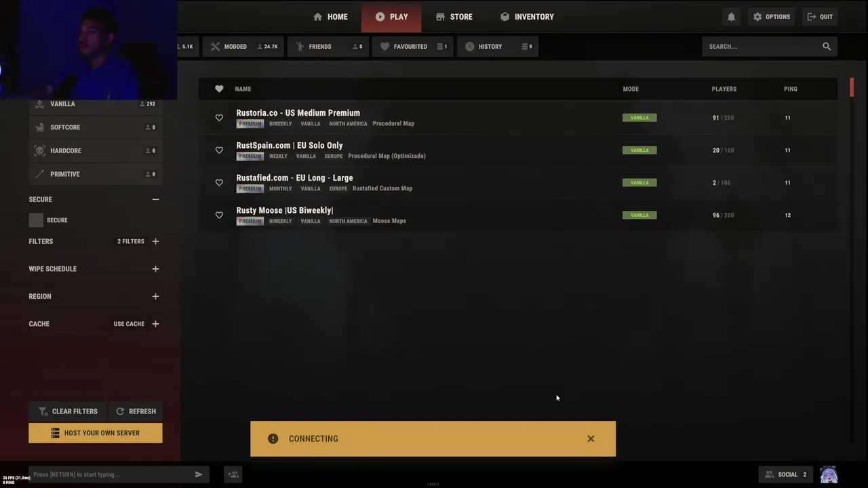Click the group icon next to chat
The width and height of the screenshot is (868, 488).
233,474
